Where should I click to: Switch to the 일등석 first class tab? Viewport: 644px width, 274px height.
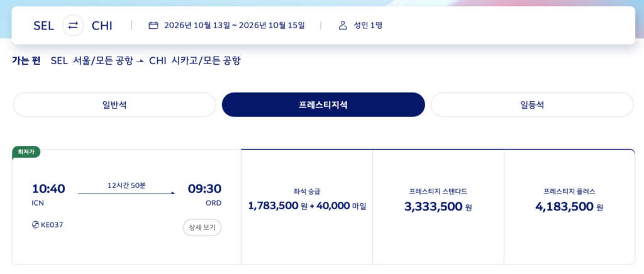pos(532,105)
